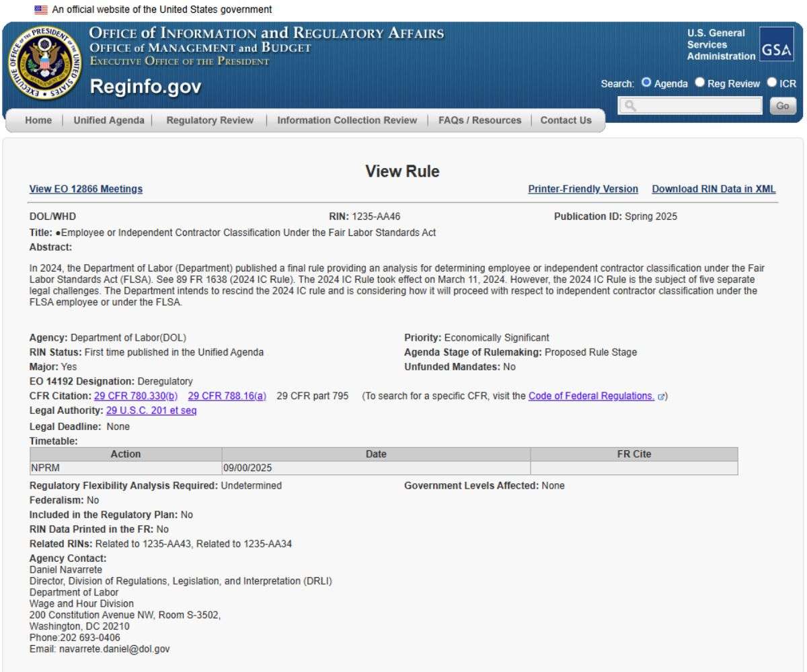Open the Home menu item

coord(38,120)
